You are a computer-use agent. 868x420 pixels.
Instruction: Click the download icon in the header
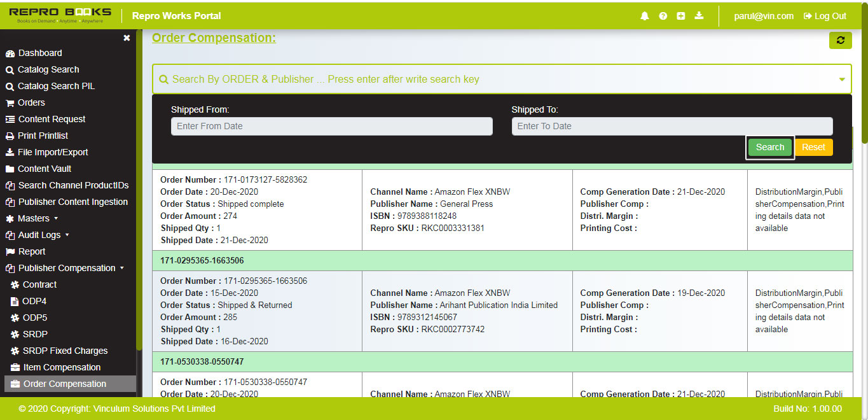click(x=699, y=15)
